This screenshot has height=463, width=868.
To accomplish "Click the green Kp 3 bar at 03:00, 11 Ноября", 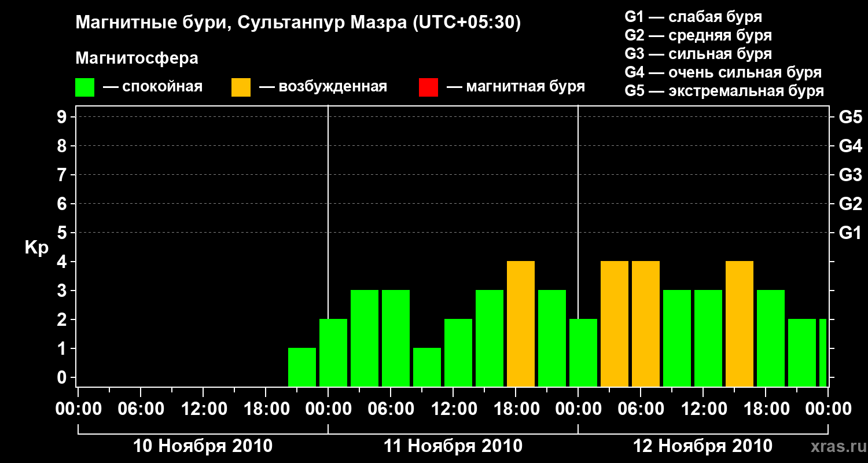I will [x=365, y=338].
